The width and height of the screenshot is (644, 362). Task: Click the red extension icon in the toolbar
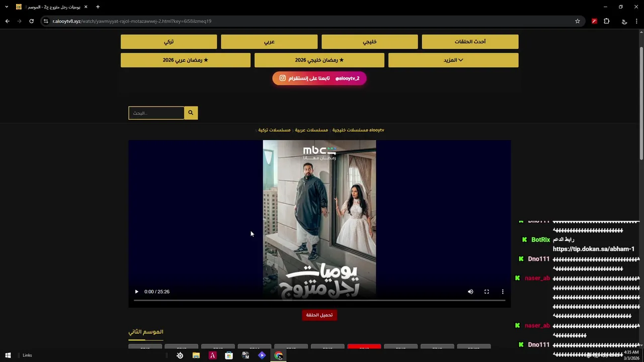[594, 21]
